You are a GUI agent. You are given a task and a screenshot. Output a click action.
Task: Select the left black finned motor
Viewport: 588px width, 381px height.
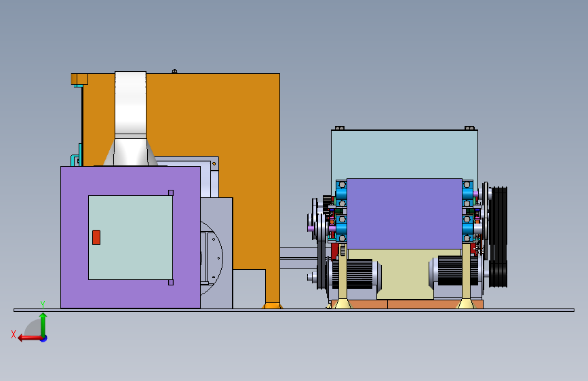[355, 274]
